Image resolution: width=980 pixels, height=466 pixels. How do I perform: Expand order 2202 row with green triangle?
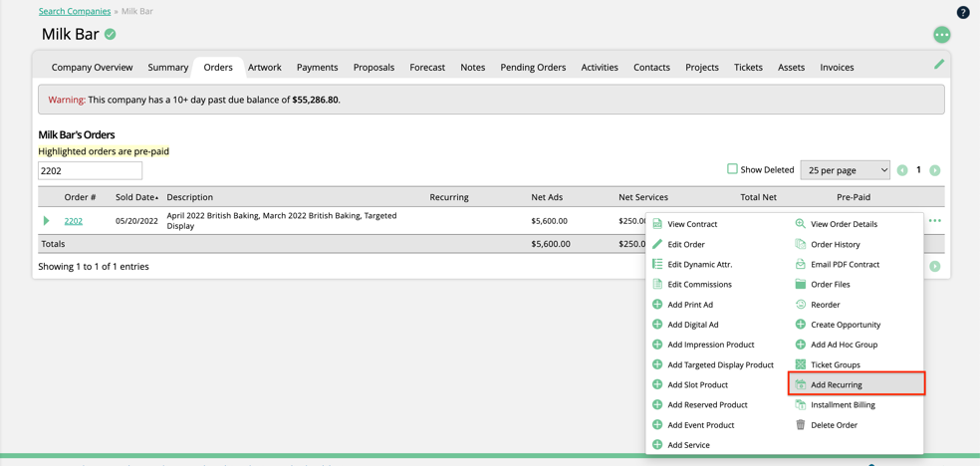tap(46, 220)
